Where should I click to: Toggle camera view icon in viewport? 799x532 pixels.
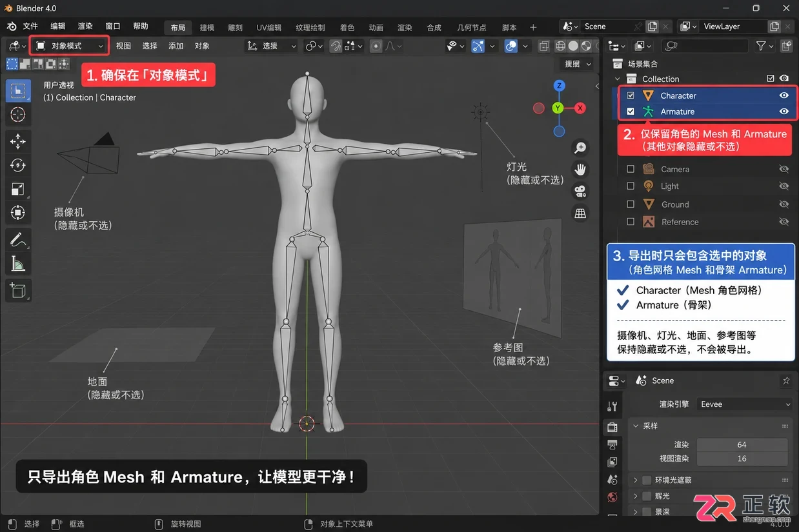pyautogui.click(x=580, y=192)
